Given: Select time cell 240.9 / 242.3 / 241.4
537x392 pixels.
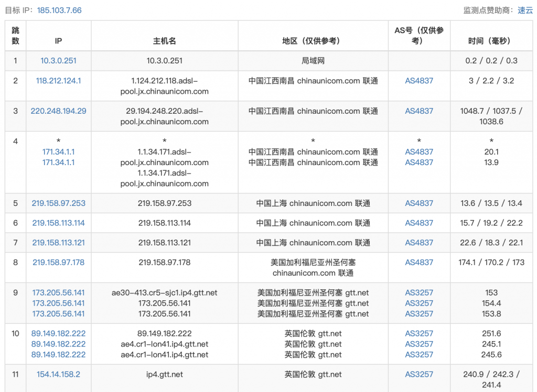Looking at the screenshot, I should [491, 379].
